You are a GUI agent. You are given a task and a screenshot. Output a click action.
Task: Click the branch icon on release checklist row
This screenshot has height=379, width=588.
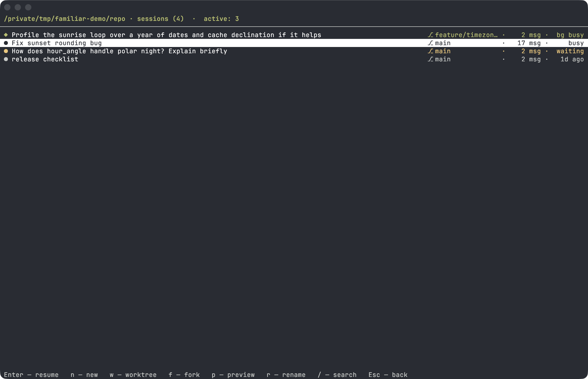point(430,59)
